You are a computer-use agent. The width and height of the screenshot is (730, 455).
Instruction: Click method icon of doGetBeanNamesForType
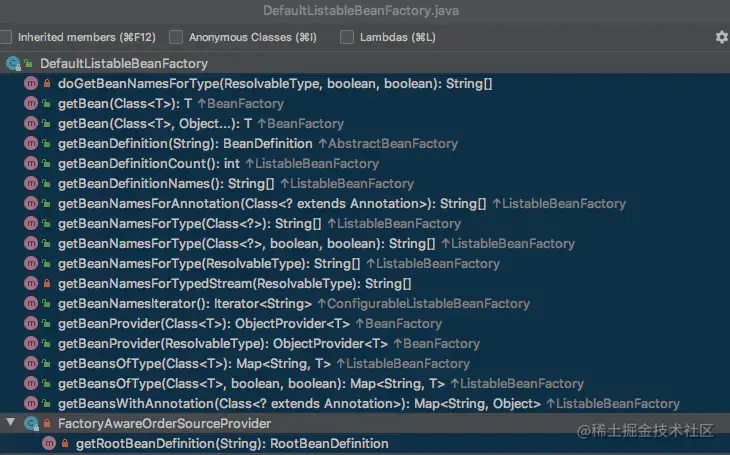tap(31, 83)
